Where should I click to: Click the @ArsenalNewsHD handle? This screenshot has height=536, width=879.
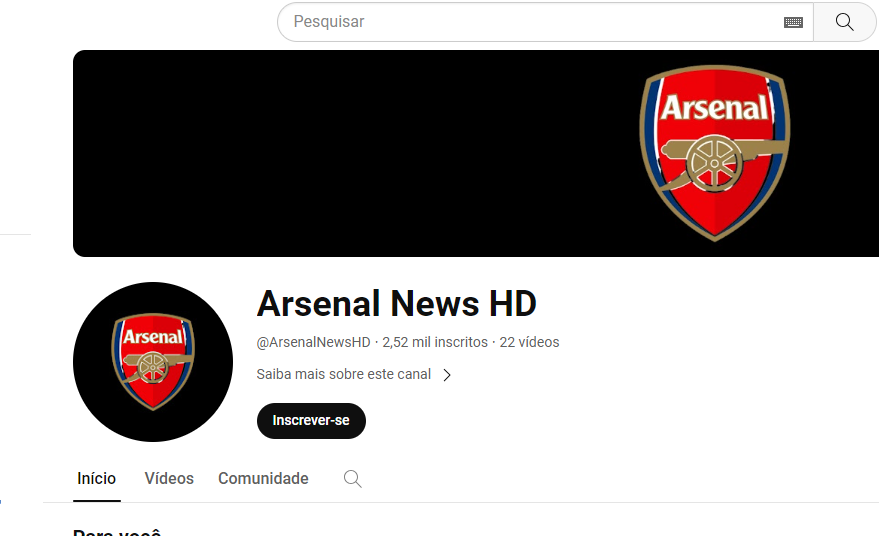[x=313, y=342]
